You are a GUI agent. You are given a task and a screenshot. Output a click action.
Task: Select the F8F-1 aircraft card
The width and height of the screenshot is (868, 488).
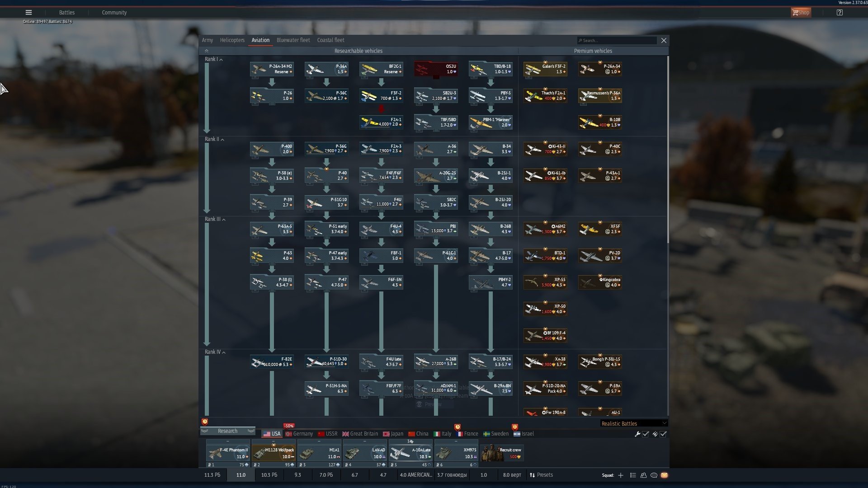(381, 255)
